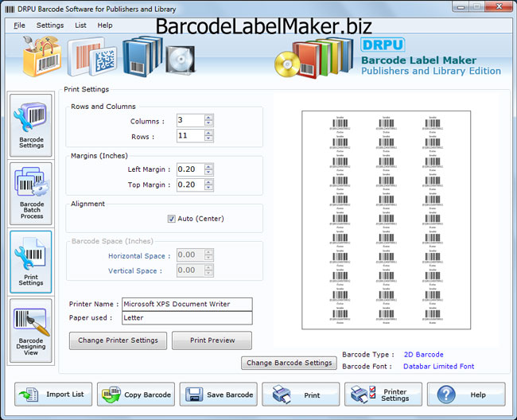Click the Horizontal Space disabled field
The width and height of the screenshot is (517, 420).
(191, 255)
